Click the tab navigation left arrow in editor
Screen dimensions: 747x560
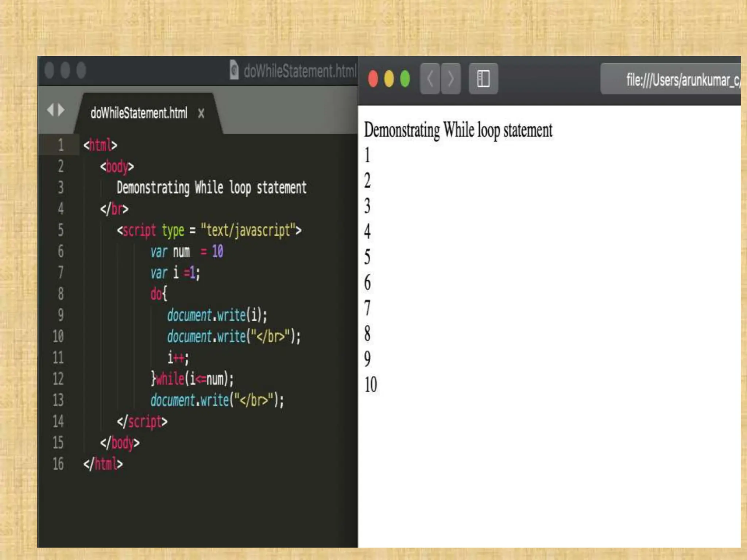(50, 110)
